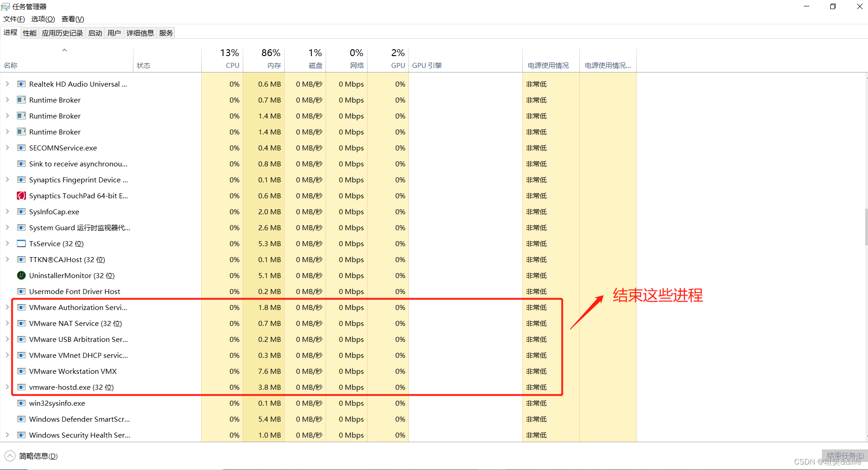Screen dimensions: 868x470
Task: Click the VMware Authorization Service icon
Action: pyautogui.click(x=21, y=307)
